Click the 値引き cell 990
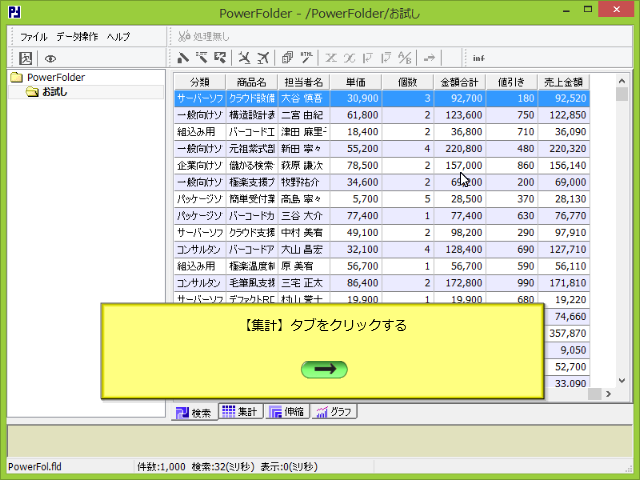Viewport: 640px width, 480px height. point(511,283)
